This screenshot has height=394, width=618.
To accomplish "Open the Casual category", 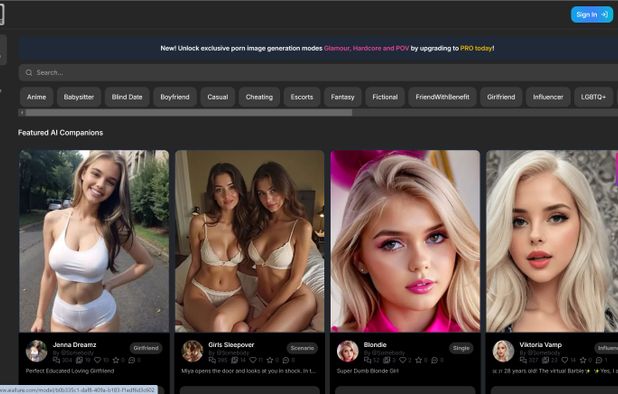I will tap(218, 97).
